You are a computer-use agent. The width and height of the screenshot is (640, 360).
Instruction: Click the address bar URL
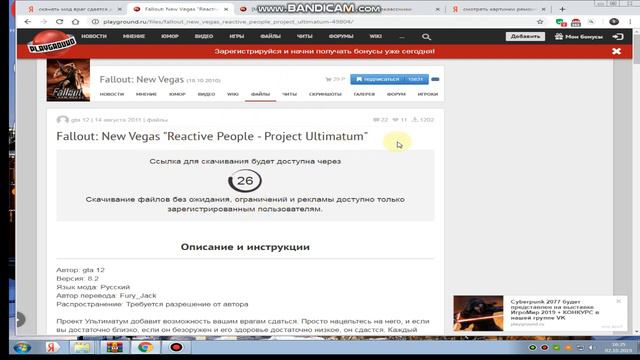[x=229, y=22]
